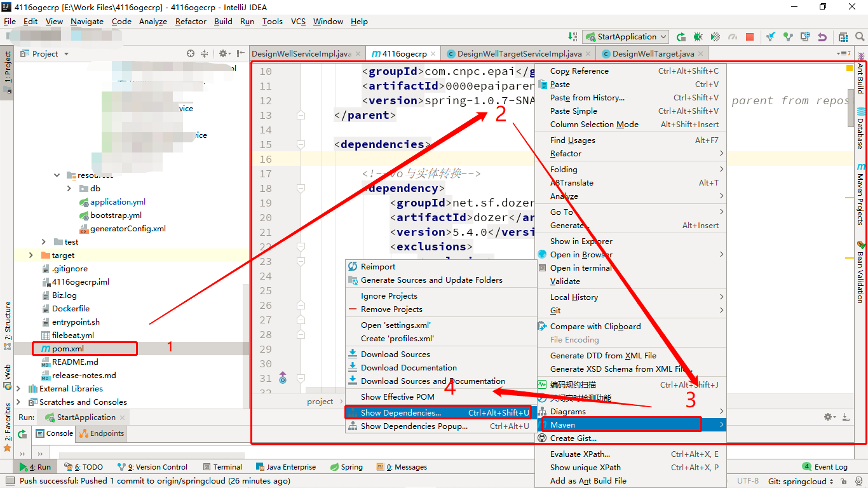Image resolution: width=868 pixels, height=488 pixels.
Task: Hide the Project panel with arrow icon
Action: pos(240,54)
